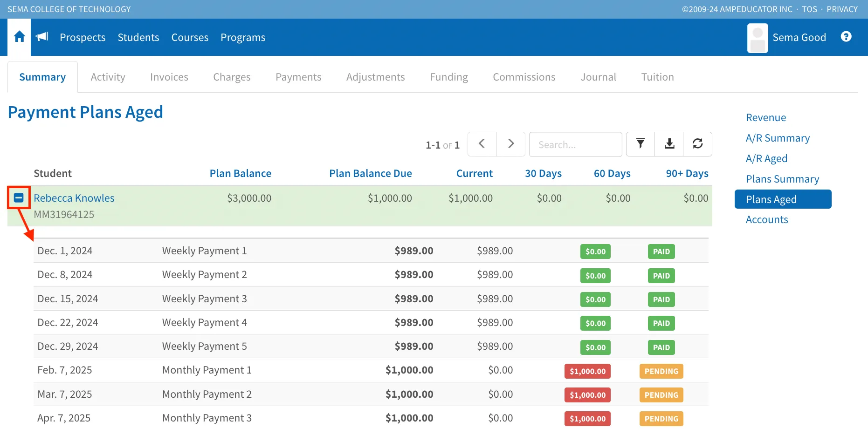Open Students menu

click(x=138, y=37)
